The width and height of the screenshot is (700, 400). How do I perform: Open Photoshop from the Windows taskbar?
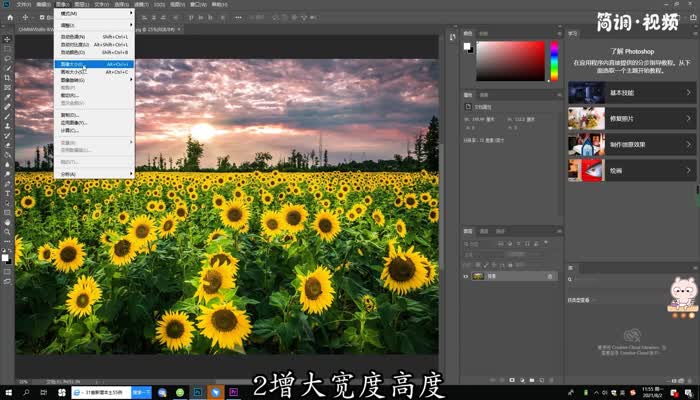pos(198,392)
